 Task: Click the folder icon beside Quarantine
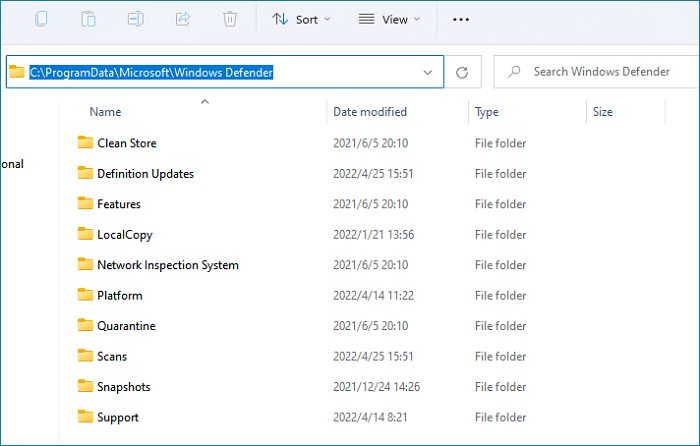click(85, 326)
